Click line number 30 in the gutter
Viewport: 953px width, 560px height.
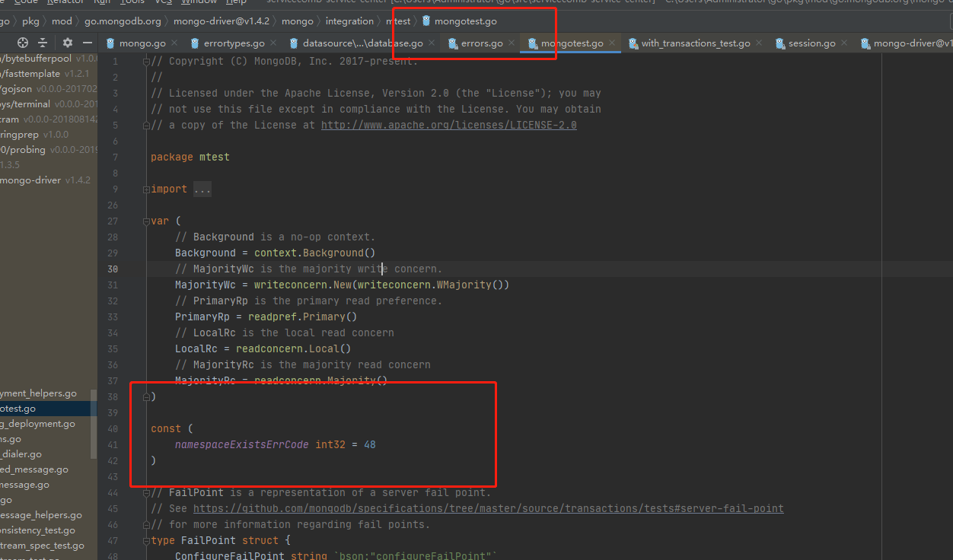coord(113,269)
